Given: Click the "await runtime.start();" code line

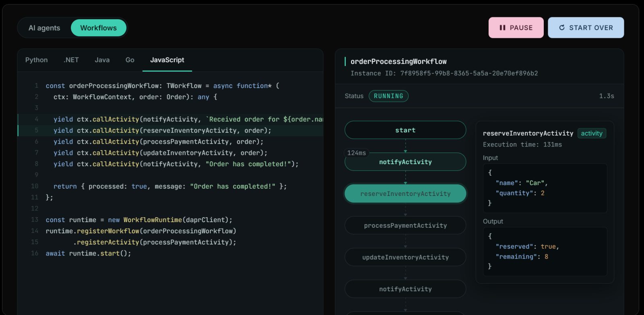Looking at the screenshot, I should tap(89, 253).
